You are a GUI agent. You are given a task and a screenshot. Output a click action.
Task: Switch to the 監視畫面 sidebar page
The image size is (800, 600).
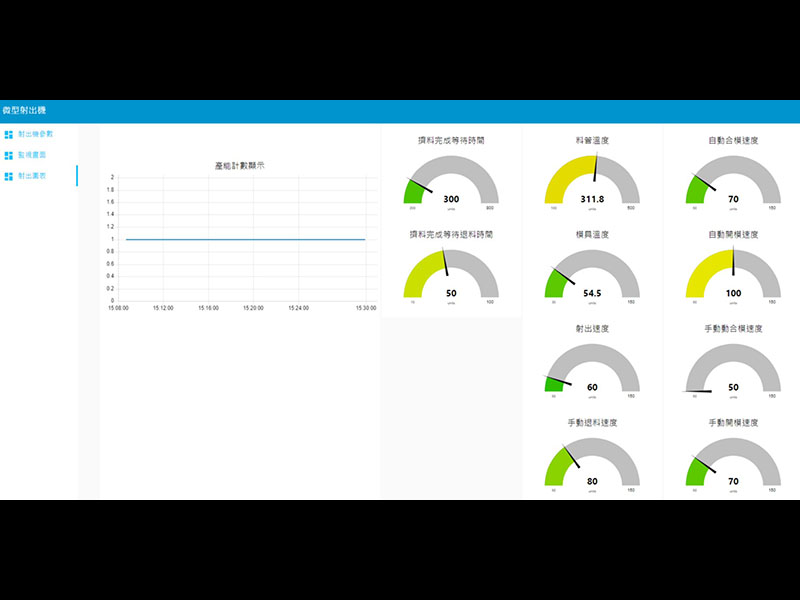(32, 155)
